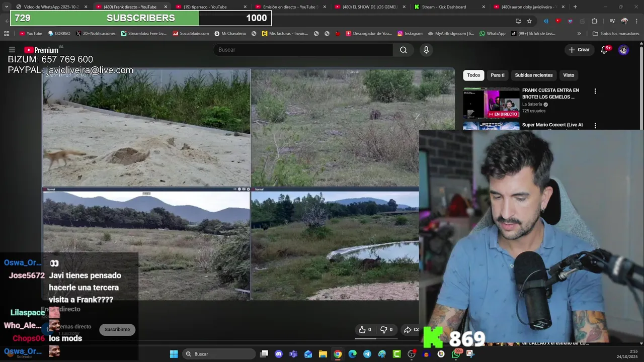Open the Mi Chavalería bookmark
644x362 pixels.
(230, 34)
